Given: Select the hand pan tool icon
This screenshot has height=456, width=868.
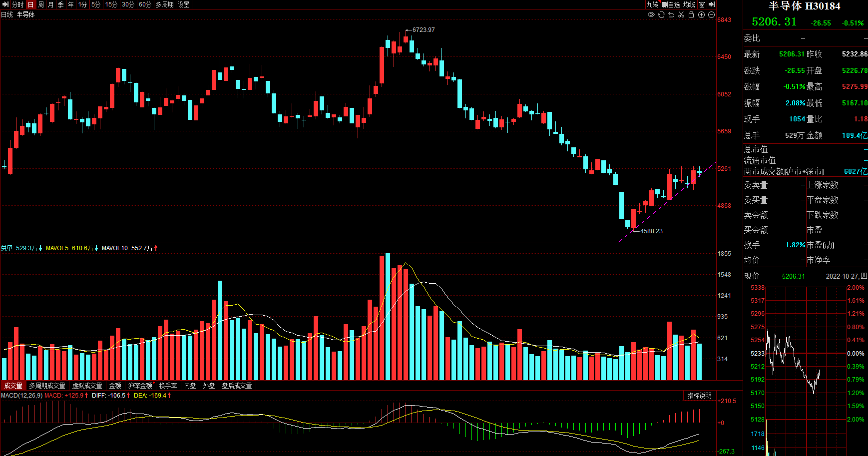Looking at the screenshot, I should click(x=661, y=14).
